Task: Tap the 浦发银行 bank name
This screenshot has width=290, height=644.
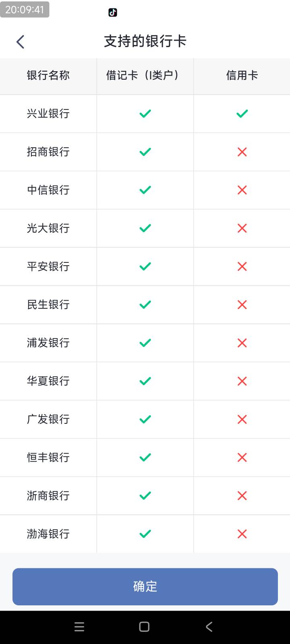Action: (48, 343)
